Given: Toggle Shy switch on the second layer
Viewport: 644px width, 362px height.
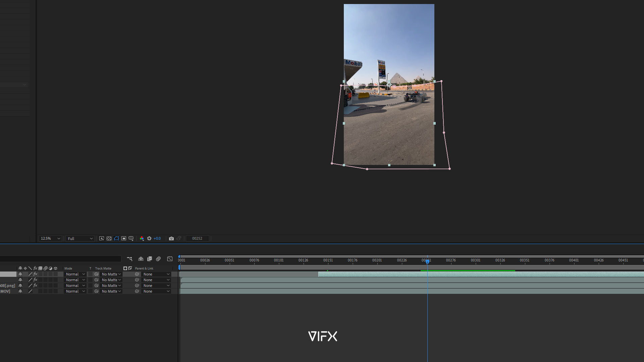Looking at the screenshot, I should 20,280.
